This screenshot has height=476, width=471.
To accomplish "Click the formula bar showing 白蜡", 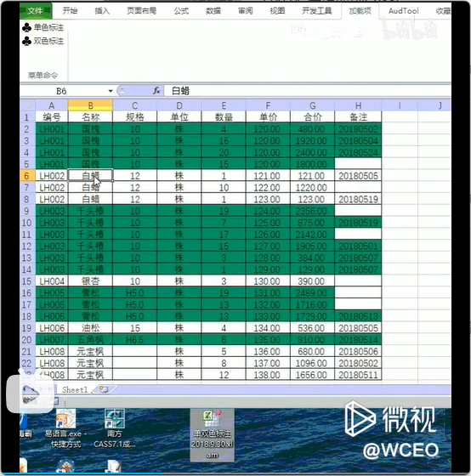I will click(307, 90).
